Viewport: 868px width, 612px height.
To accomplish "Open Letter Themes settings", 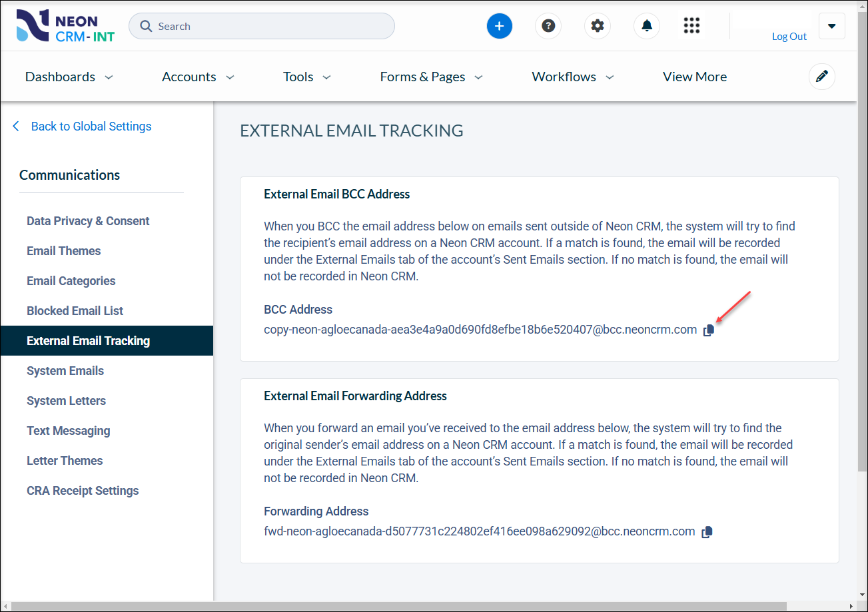I will point(65,461).
